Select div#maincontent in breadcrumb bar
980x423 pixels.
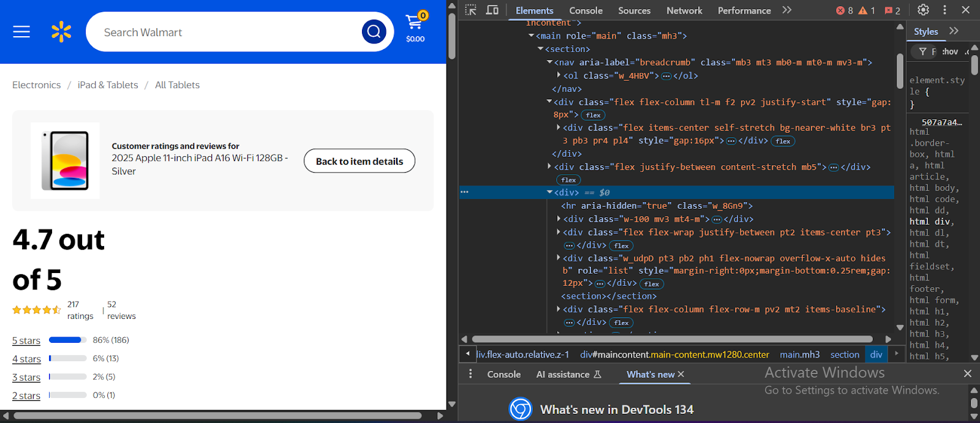point(674,354)
